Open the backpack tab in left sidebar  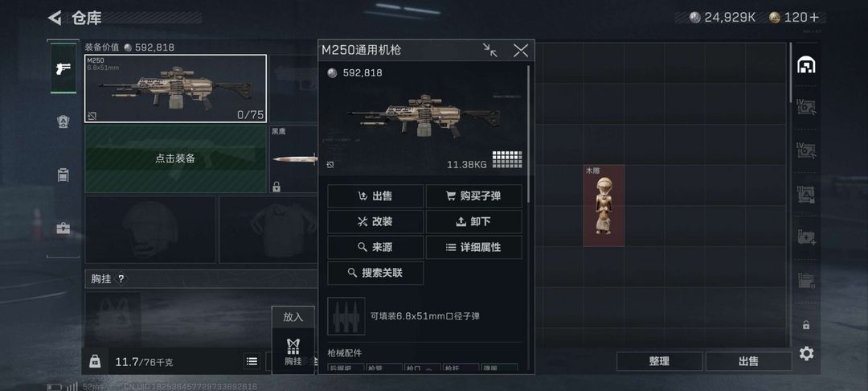(x=63, y=175)
